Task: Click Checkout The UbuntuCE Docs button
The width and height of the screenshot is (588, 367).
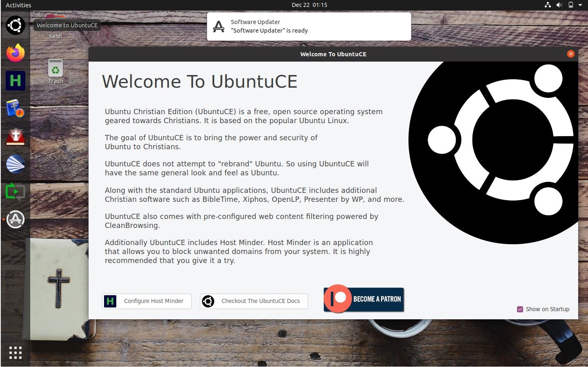Action: [254, 301]
